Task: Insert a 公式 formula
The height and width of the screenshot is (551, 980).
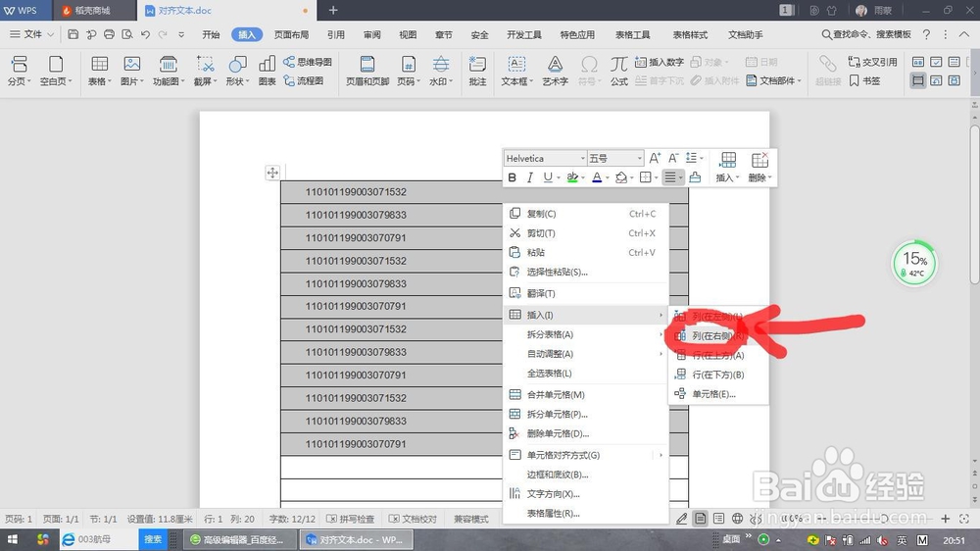Action: pyautogui.click(x=618, y=71)
